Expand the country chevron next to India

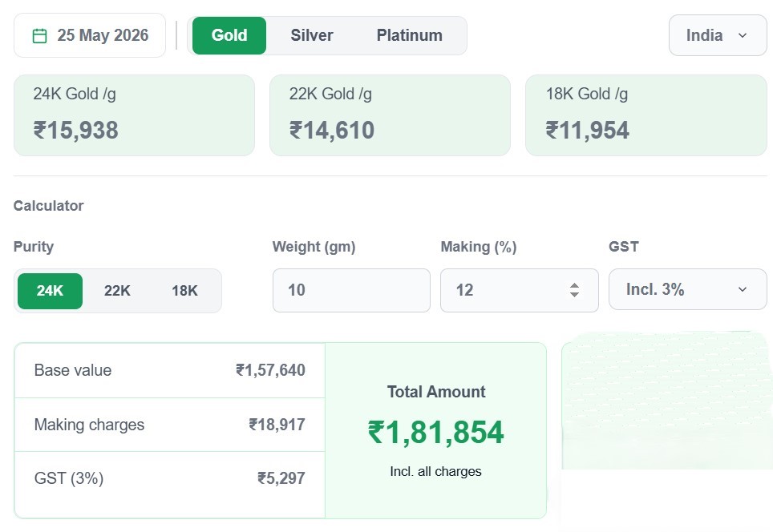click(743, 35)
